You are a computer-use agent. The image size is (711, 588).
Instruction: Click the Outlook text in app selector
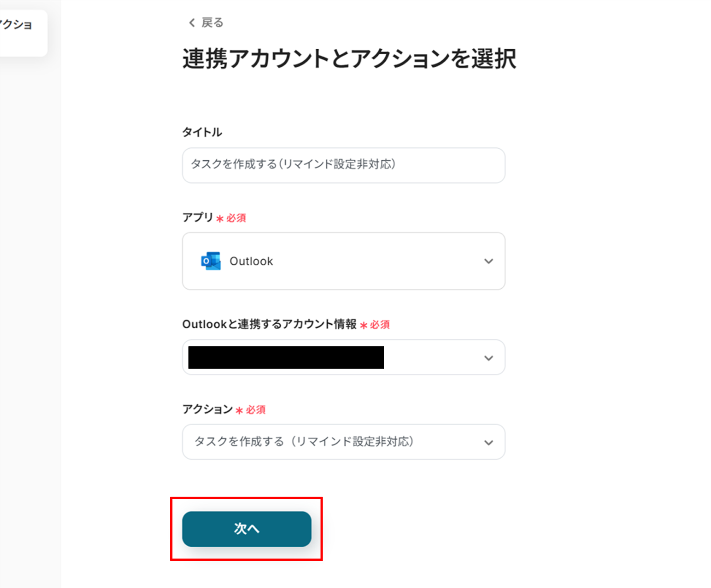(251, 261)
